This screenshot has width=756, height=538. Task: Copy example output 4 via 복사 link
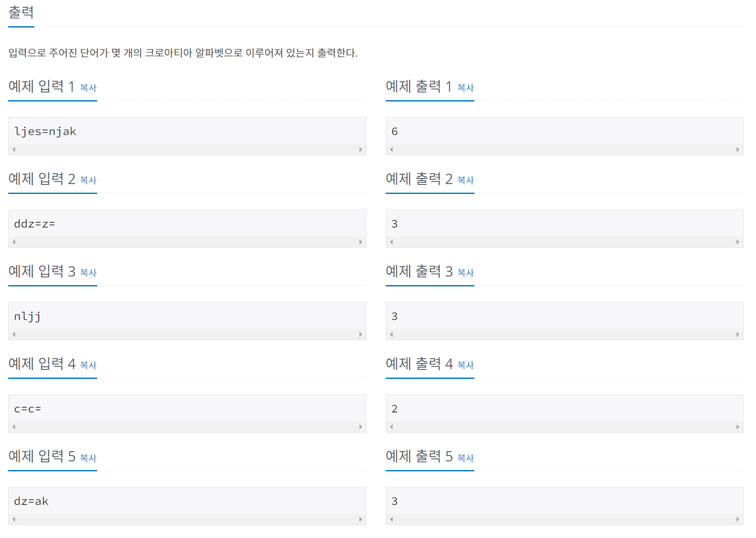pyautogui.click(x=465, y=365)
